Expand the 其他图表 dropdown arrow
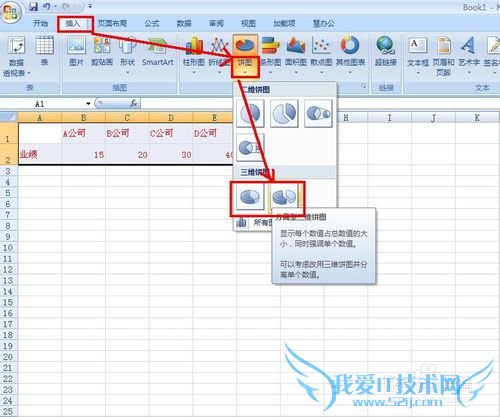The image size is (500, 417). tap(350, 72)
